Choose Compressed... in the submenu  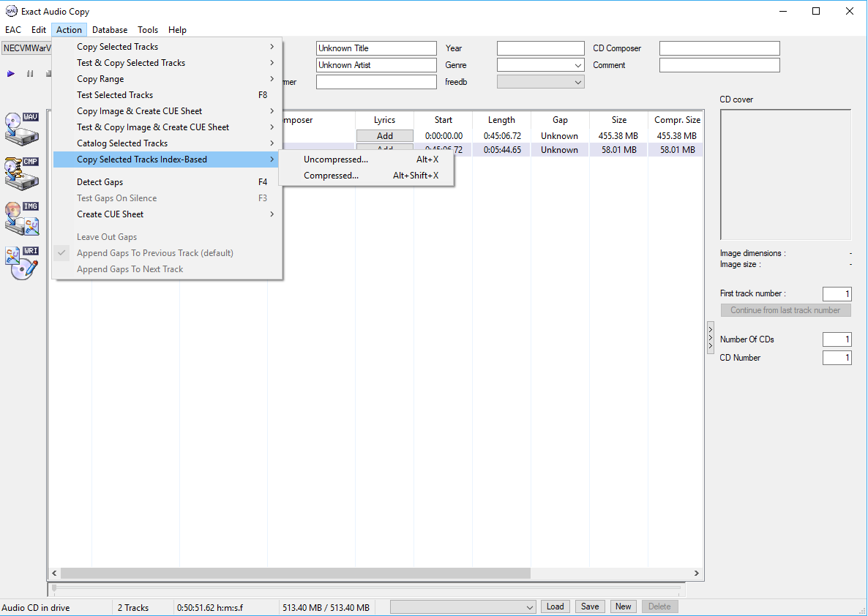(367, 176)
